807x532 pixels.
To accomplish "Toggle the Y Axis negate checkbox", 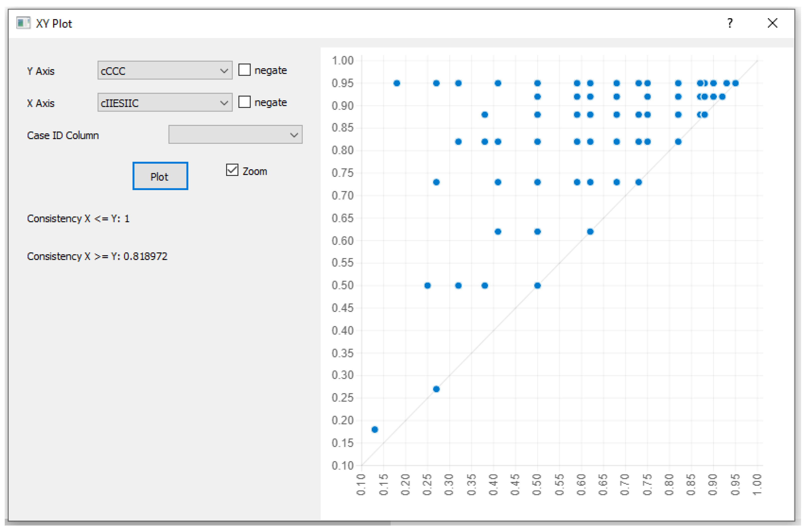I will click(x=244, y=70).
